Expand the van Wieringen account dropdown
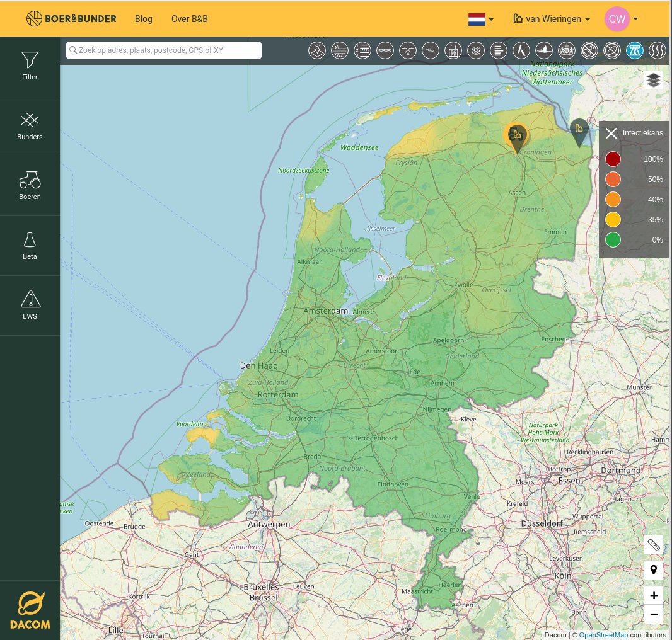 click(x=551, y=19)
